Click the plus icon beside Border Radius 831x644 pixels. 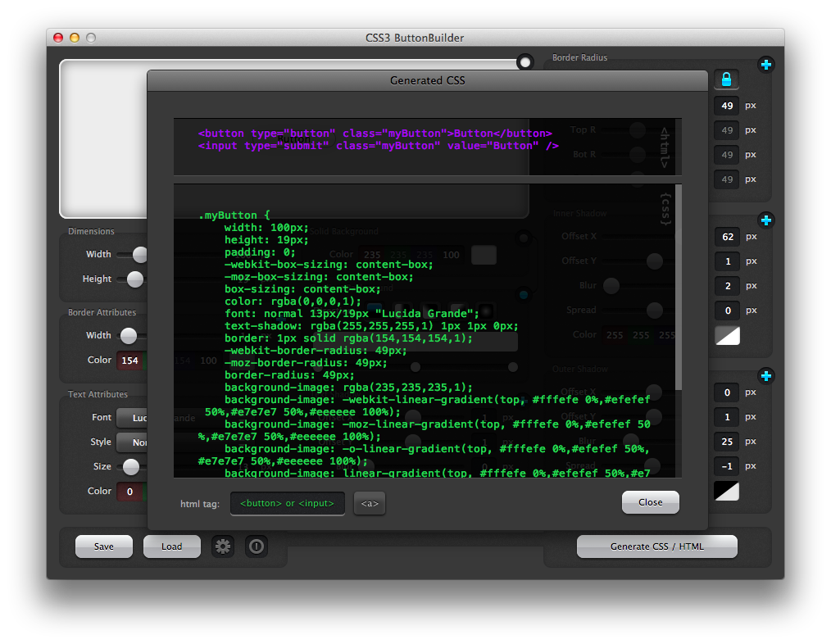pyautogui.click(x=765, y=65)
